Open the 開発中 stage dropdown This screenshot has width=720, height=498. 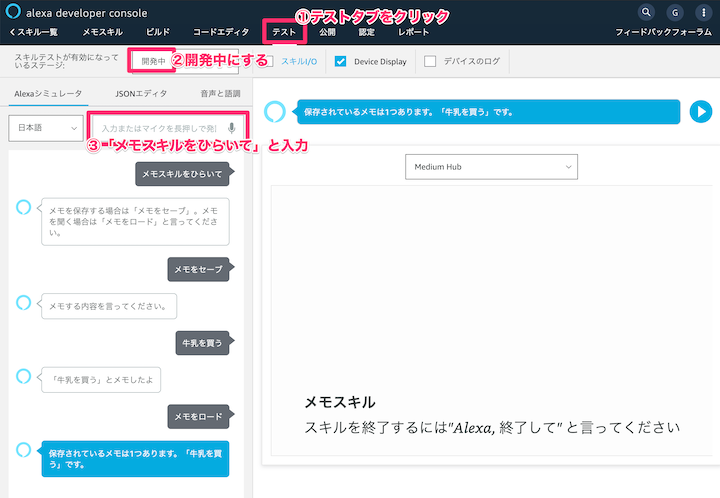click(x=185, y=61)
